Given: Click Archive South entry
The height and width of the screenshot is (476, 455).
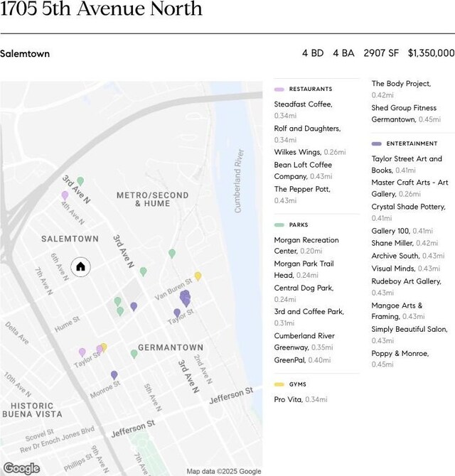Looking at the screenshot, I should [x=408, y=256].
